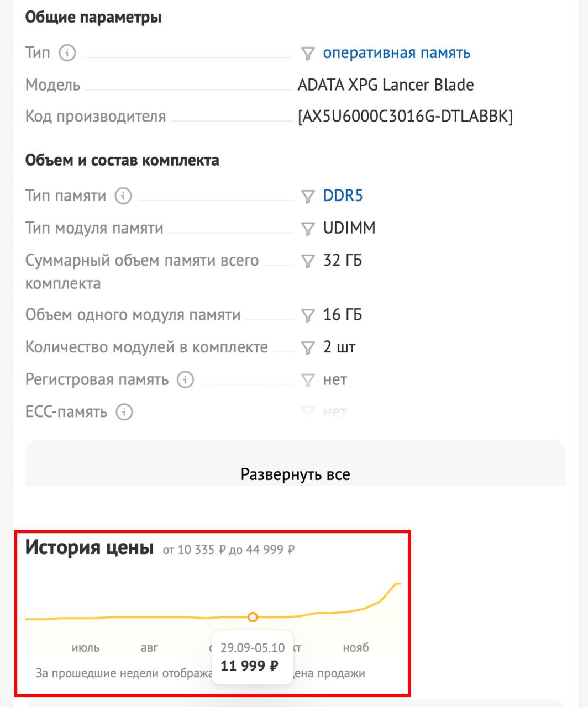Click filter icon beside UDIMM
The height and width of the screenshot is (707, 588).
point(308,229)
